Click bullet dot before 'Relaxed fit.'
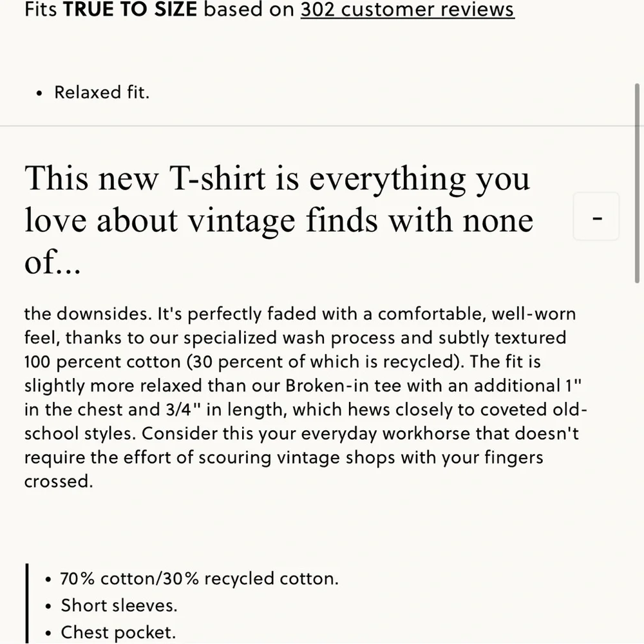 coord(39,94)
